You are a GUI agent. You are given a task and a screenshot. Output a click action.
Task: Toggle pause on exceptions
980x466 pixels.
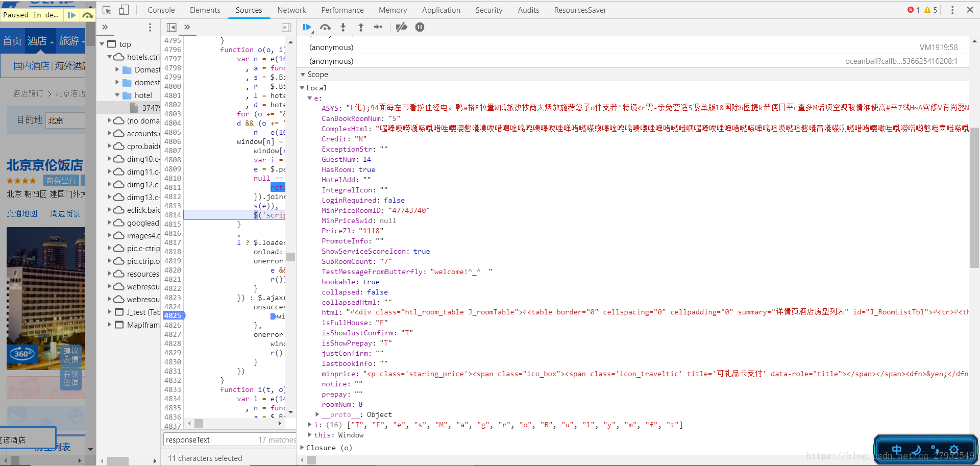point(420,27)
